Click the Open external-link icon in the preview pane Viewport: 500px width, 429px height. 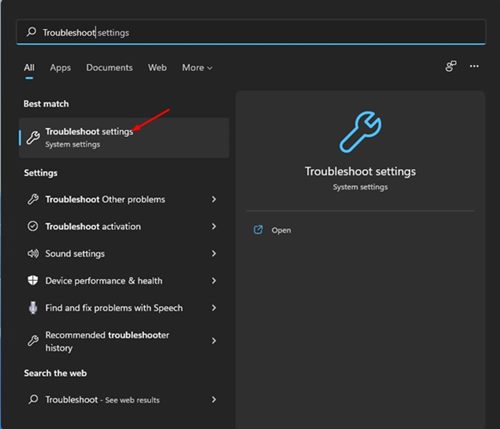pyautogui.click(x=258, y=230)
